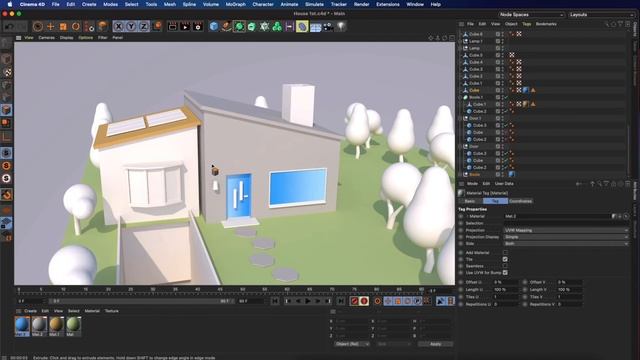Select the blue material swatch

(x=22, y=325)
